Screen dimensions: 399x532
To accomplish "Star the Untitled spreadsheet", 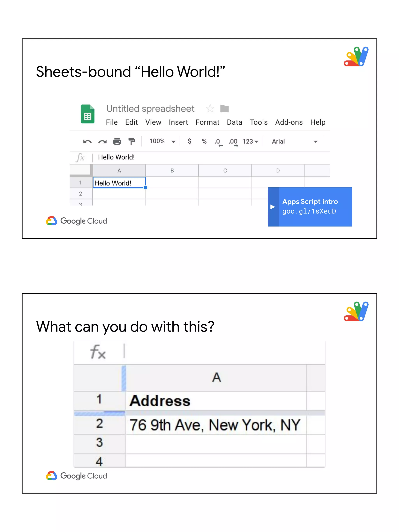I will point(210,109).
